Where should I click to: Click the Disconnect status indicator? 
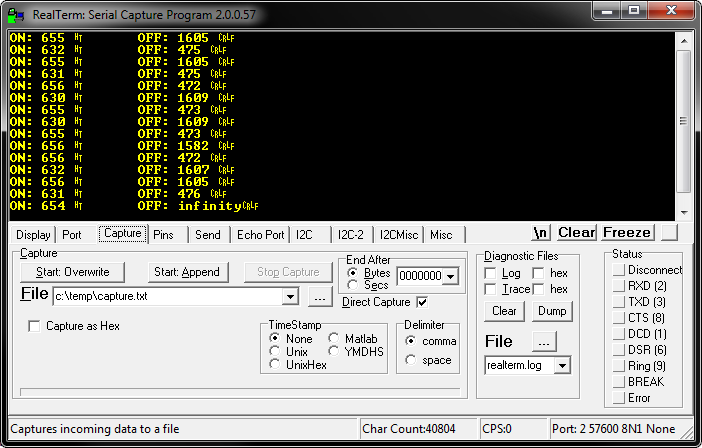[x=619, y=270]
